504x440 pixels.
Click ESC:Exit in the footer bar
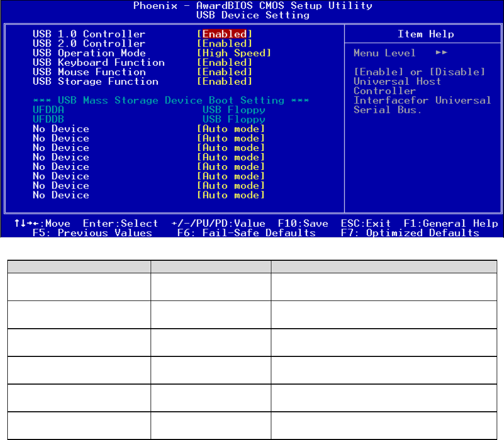[365, 224]
